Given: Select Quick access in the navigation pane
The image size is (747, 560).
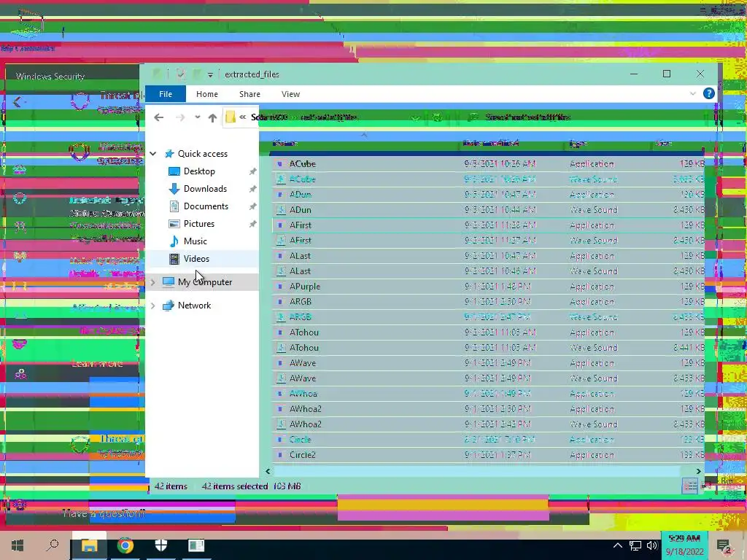Looking at the screenshot, I should coord(203,153).
